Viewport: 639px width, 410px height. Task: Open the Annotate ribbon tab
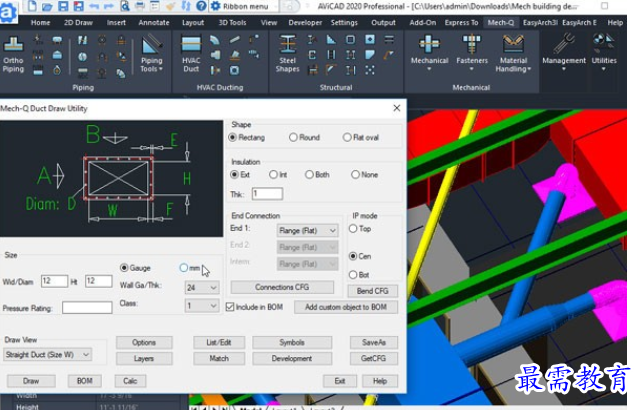(154, 23)
